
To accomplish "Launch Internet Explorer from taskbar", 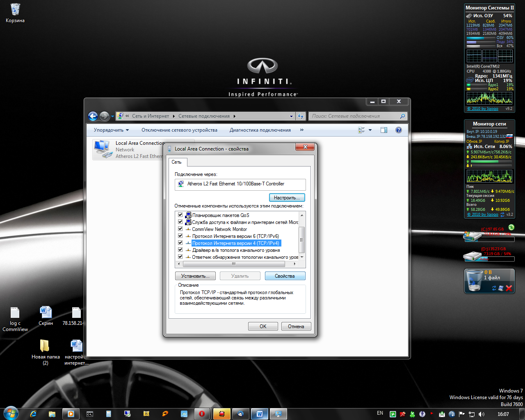I will click(x=34, y=414).
